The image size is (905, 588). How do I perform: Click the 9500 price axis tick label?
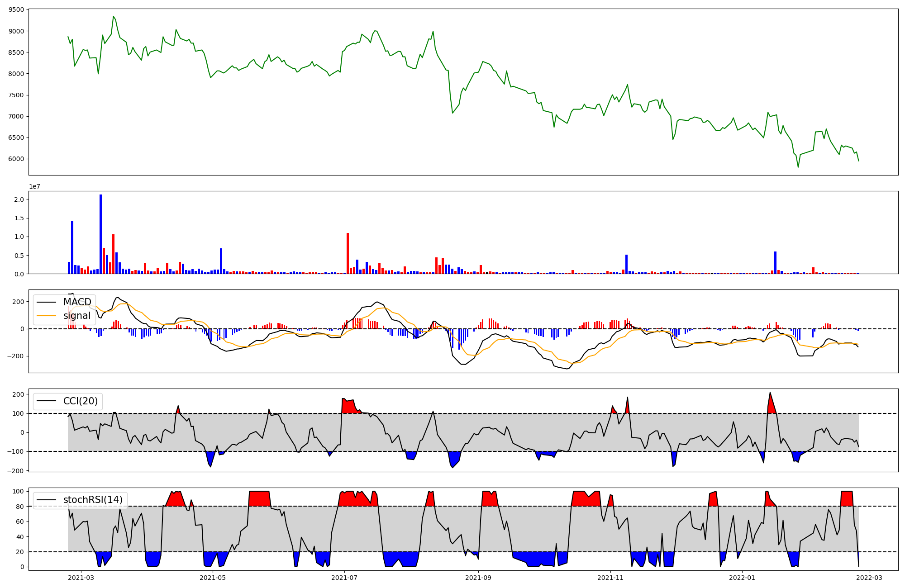17,10
